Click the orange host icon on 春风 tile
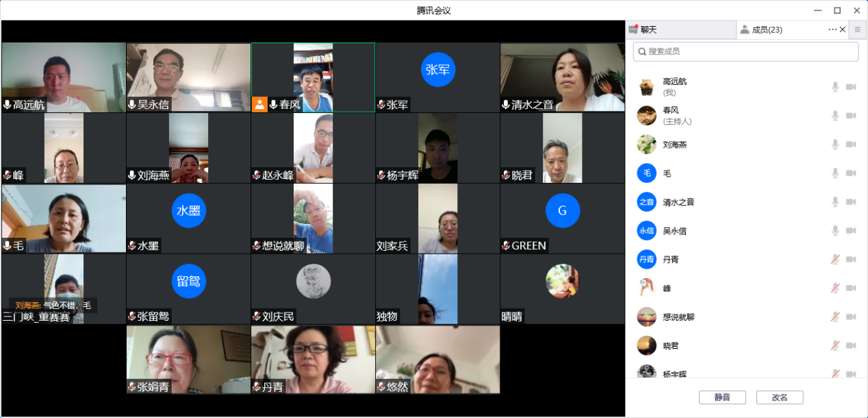The image size is (868, 418). [x=259, y=105]
